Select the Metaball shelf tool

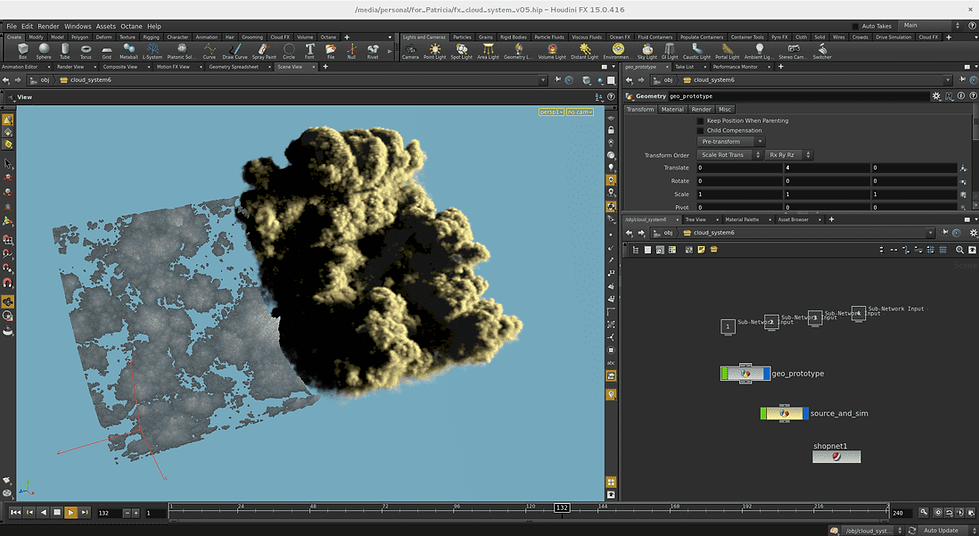pos(129,51)
